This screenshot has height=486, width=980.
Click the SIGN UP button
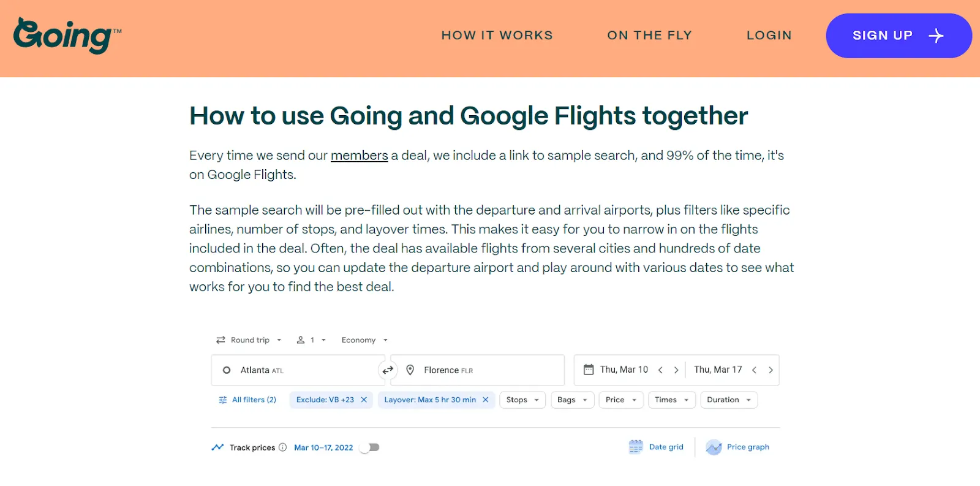[899, 36]
